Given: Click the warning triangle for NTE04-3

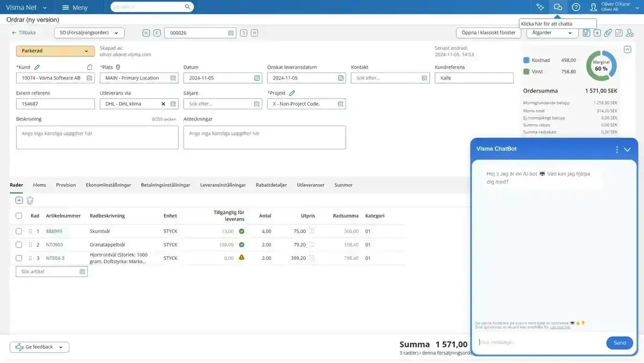Looking at the screenshot, I should [241, 257].
